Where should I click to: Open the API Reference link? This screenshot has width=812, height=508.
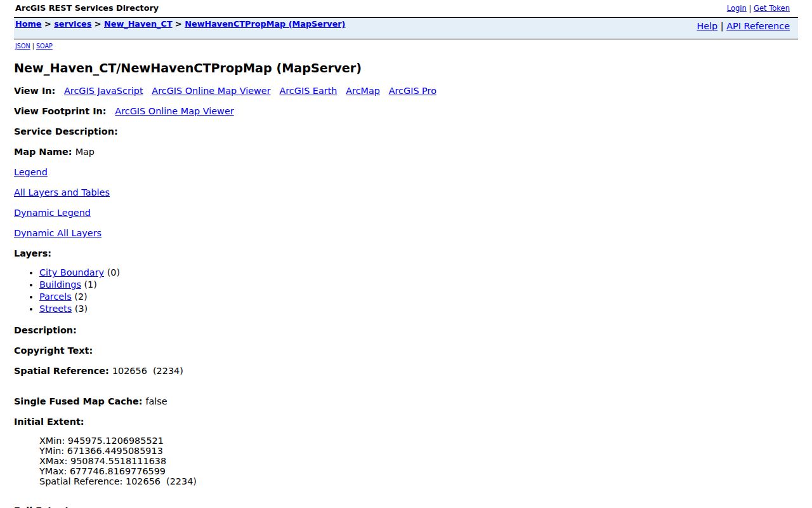(758, 26)
